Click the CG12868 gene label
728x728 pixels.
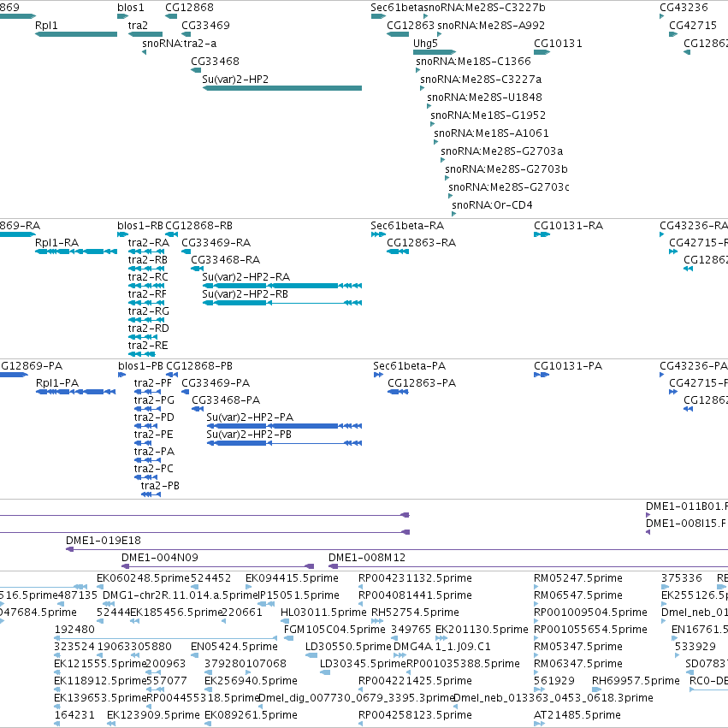point(189,8)
